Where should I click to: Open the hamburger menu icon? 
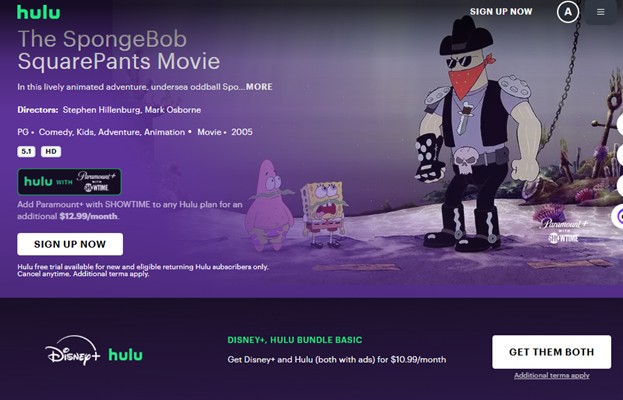(600, 12)
